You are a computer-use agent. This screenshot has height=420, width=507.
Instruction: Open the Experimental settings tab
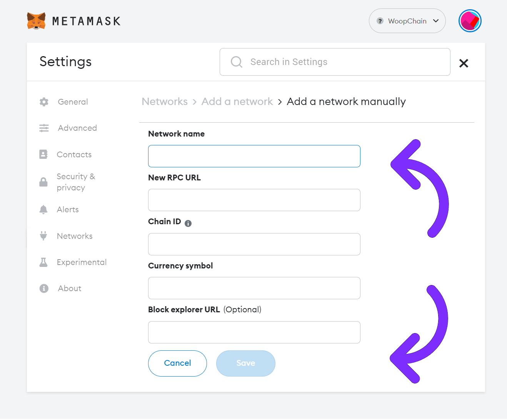(82, 262)
